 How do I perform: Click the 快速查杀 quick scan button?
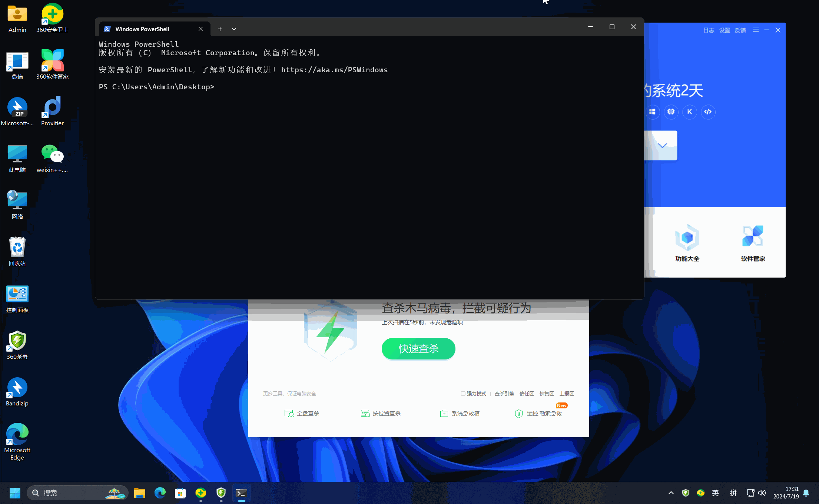[418, 349]
